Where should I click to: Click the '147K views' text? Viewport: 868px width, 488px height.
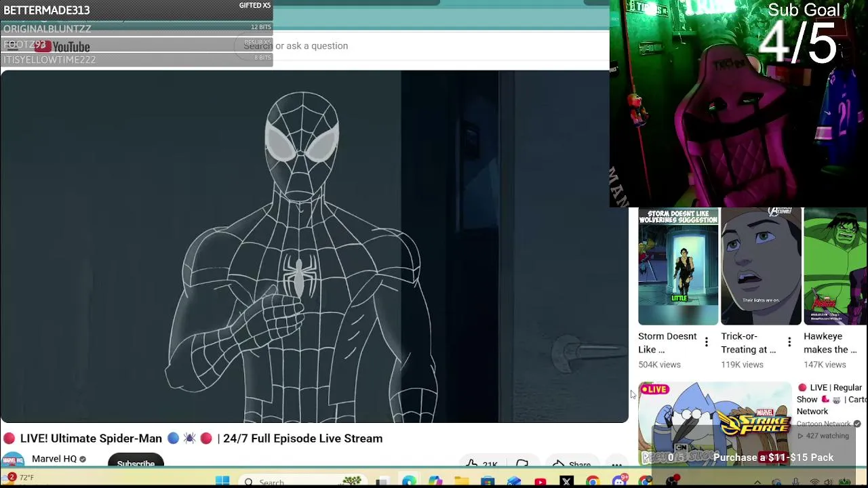825,365
